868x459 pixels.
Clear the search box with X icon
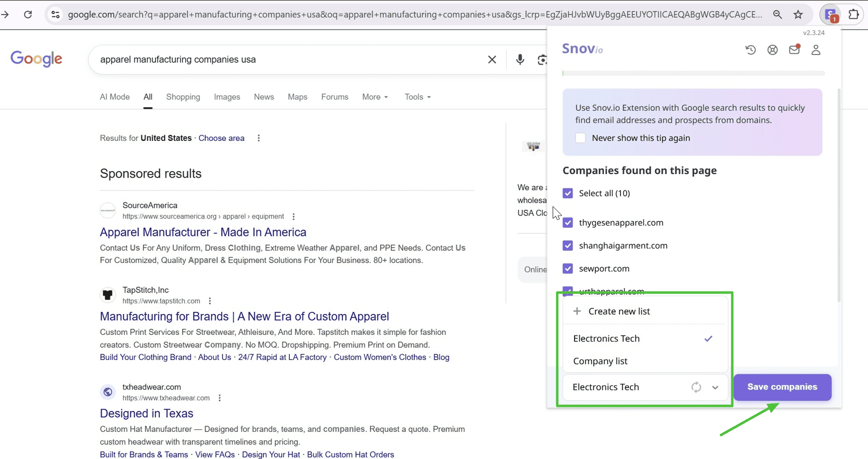click(492, 60)
